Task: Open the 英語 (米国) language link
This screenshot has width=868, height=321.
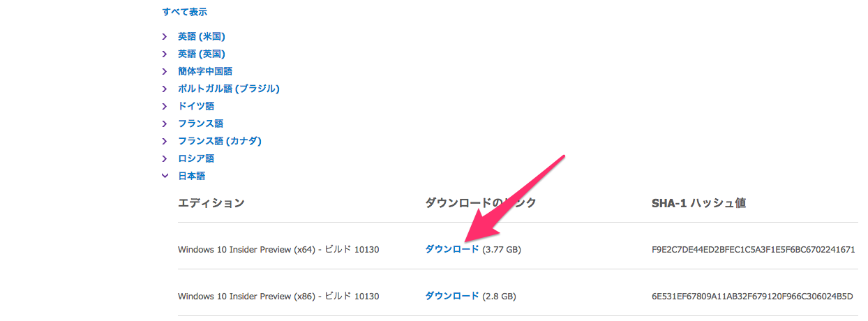Action: pos(202,36)
